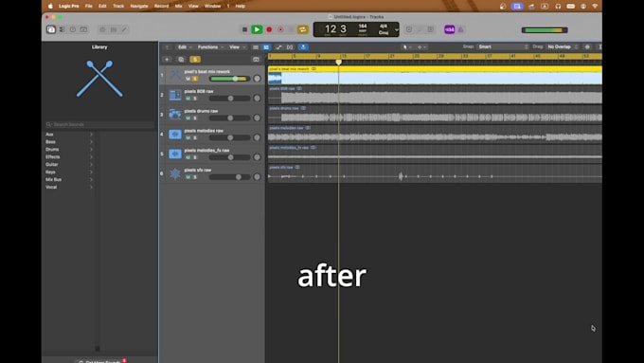
Task: Click volume slider of pixels sfx raw
Action: 229,177
